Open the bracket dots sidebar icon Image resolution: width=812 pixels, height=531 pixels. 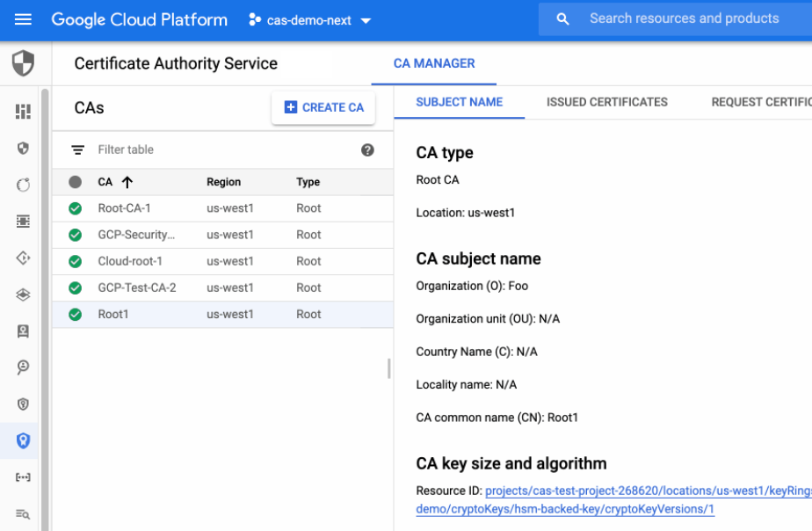(x=23, y=477)
